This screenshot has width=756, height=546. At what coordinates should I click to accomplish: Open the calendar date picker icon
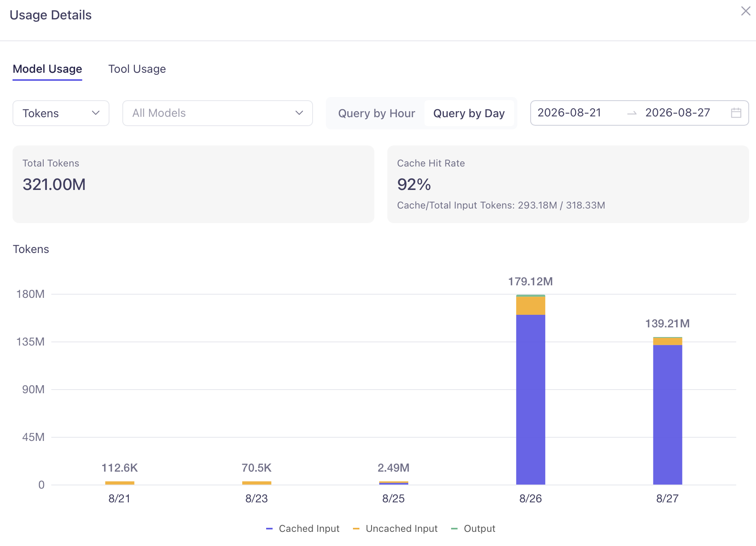click(736, 113)
